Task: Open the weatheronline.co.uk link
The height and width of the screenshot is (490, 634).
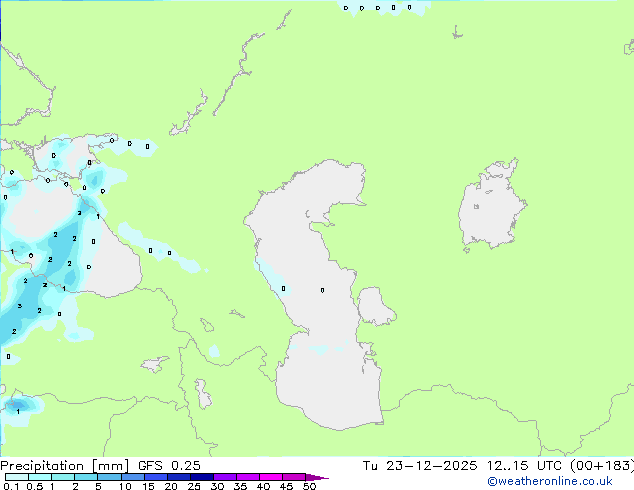Action: pyautogui.click(x=550, y=481)
